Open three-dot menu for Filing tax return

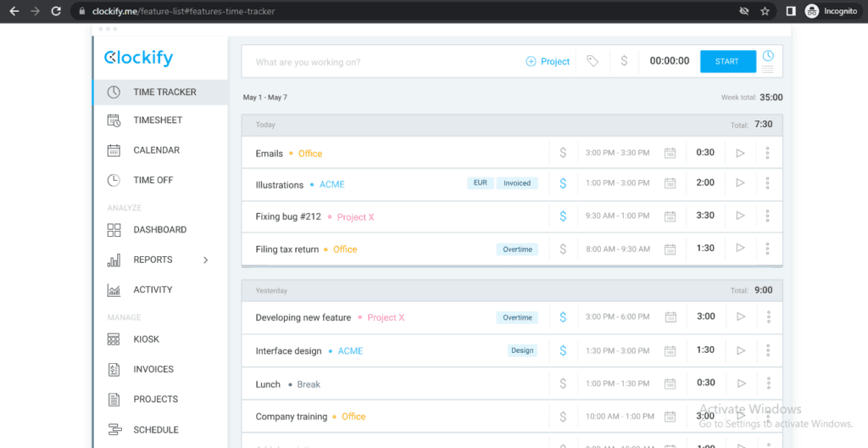(x=767, y=249)
